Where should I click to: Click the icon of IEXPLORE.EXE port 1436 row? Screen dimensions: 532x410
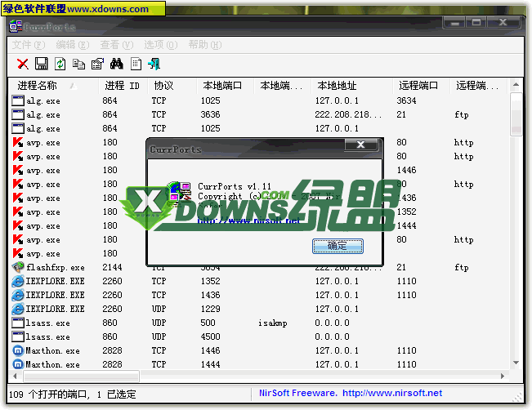18,295
